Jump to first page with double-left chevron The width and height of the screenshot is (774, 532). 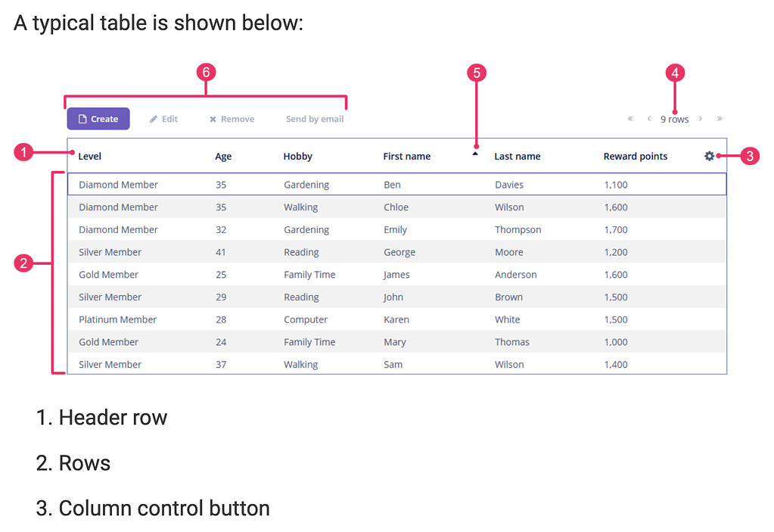coord(629,119)
